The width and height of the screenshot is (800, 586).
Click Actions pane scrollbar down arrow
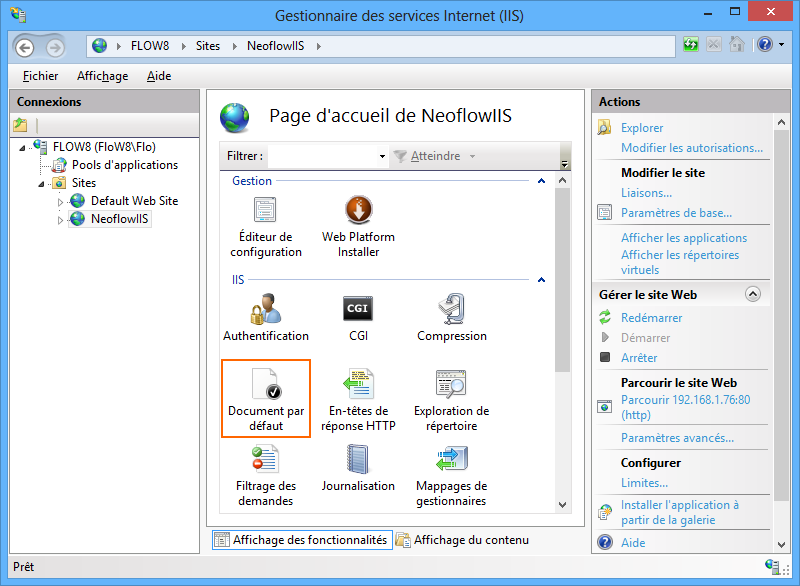pyautogui.click(x=781, y=545)
